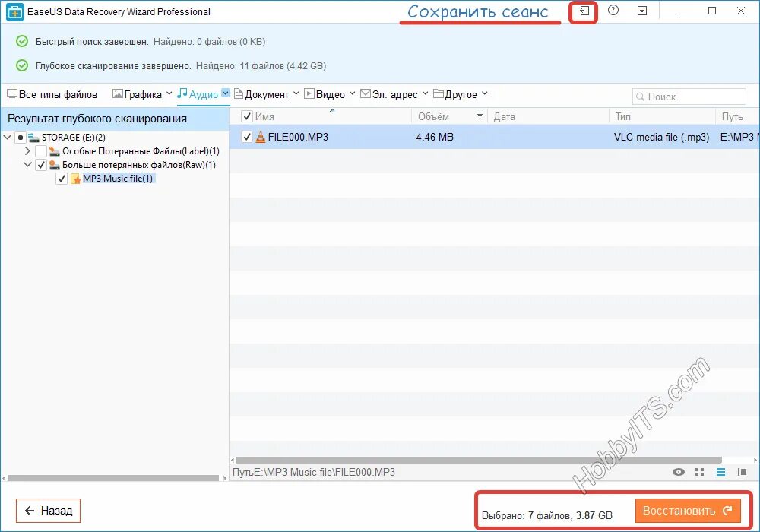Click the MP3 Music file folder icon

pyautogui.click(x=75, y=179)
